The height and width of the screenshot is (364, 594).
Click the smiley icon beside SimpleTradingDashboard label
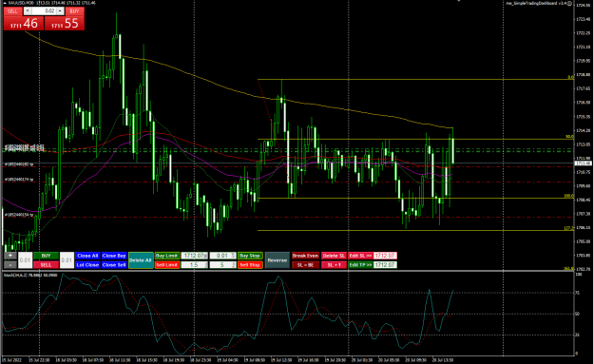point(569,3)
